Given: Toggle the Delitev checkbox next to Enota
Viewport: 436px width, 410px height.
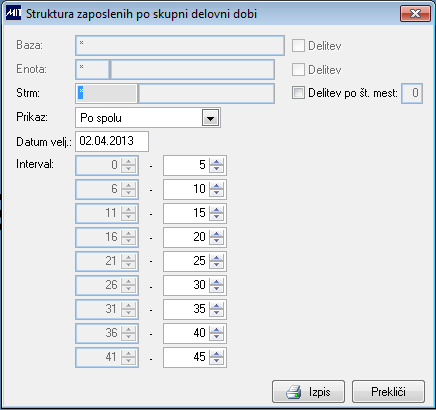Looking at the screenshot, I should point(298,70).
